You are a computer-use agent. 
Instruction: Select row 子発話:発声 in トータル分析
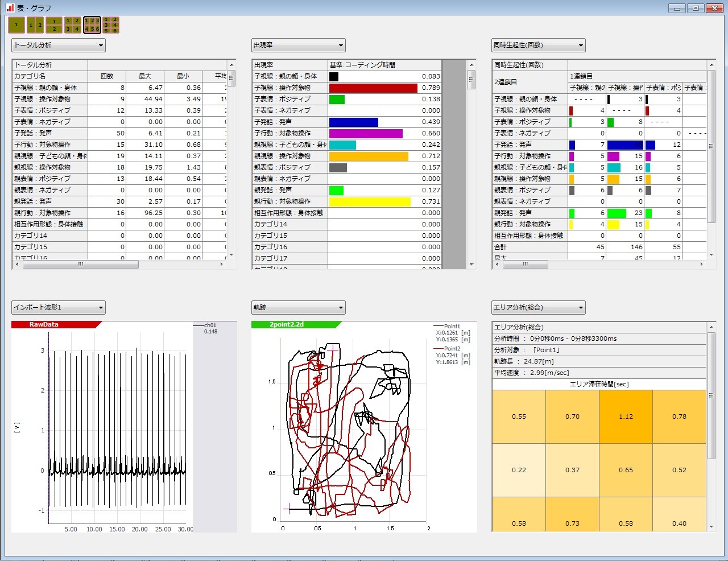[119, 133]
